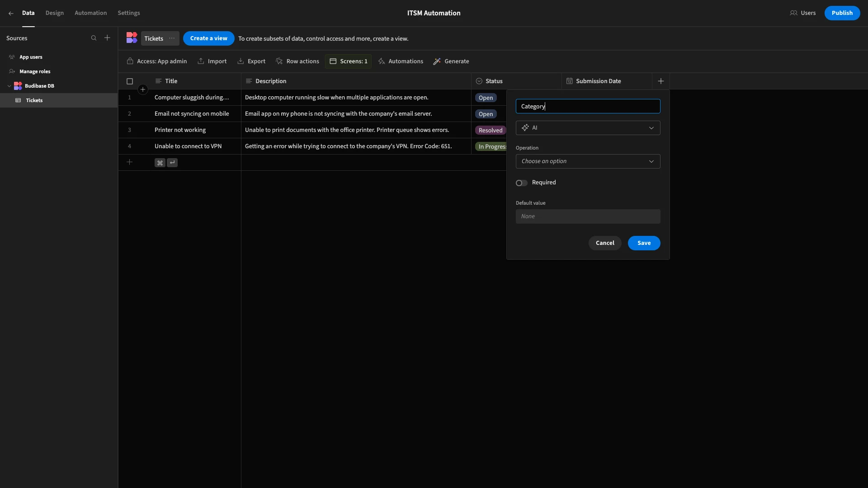Toggle the select-all rows checkbox
This screenshot has width=868, height=488.
pyautogui.click(x=130, y=81)
